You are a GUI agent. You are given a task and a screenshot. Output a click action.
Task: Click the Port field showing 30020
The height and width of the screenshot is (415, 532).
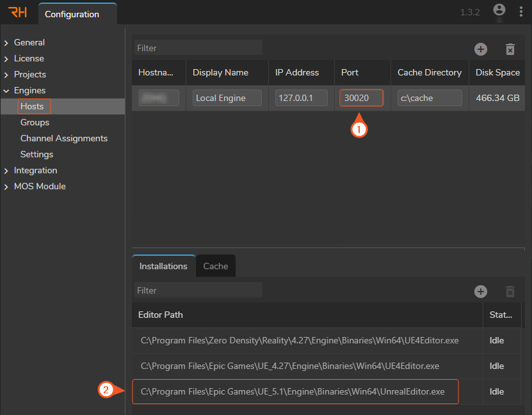(x=361, y=98)
